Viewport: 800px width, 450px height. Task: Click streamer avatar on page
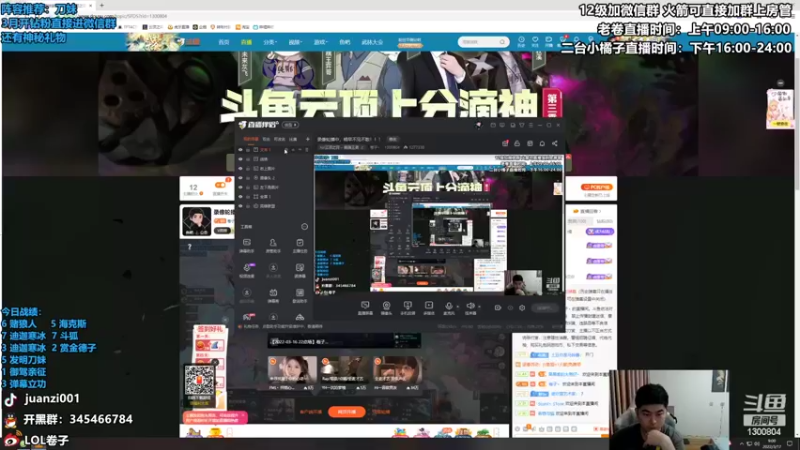click(x=196, y=221)
